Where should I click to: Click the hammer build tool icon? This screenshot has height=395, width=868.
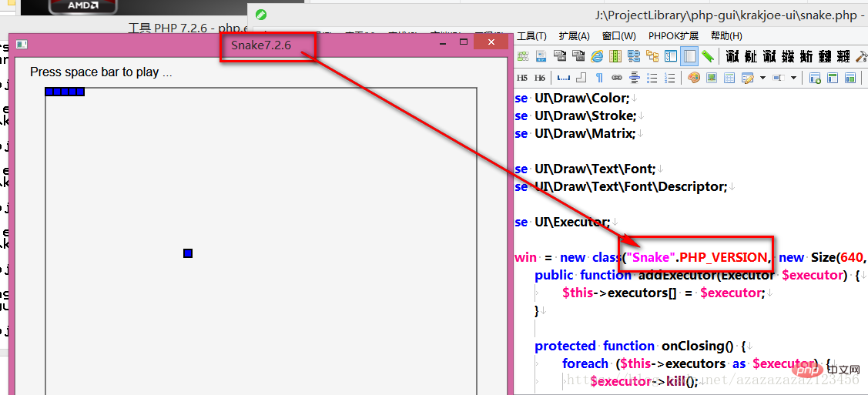(861, 56)
